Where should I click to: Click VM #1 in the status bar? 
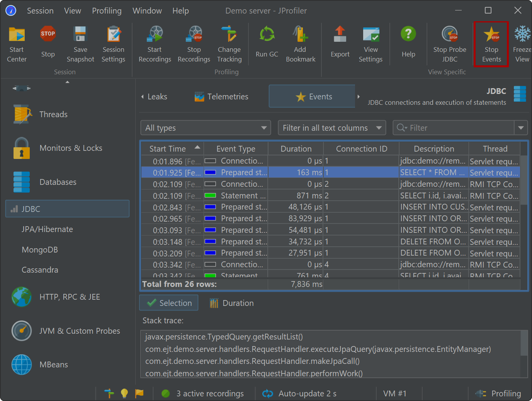coord(395,394)
